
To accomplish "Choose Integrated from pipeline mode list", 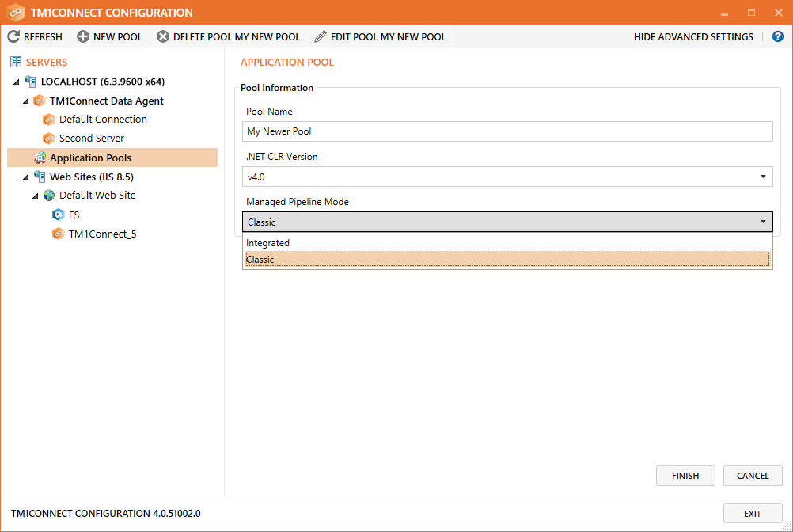I will coord(507,243).
